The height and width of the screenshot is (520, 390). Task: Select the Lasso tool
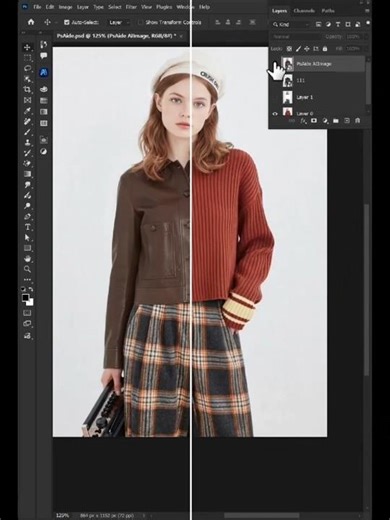pos(27,68)
